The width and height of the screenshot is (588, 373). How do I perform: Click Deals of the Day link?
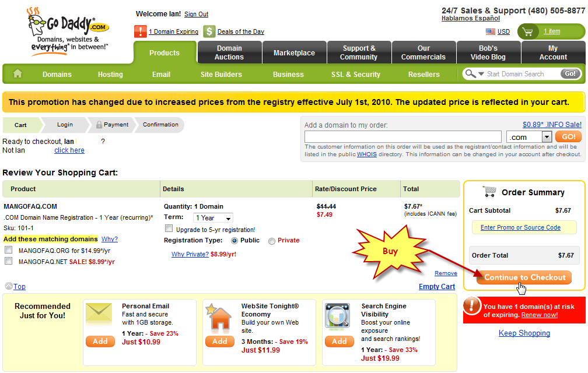pos(241,31)
